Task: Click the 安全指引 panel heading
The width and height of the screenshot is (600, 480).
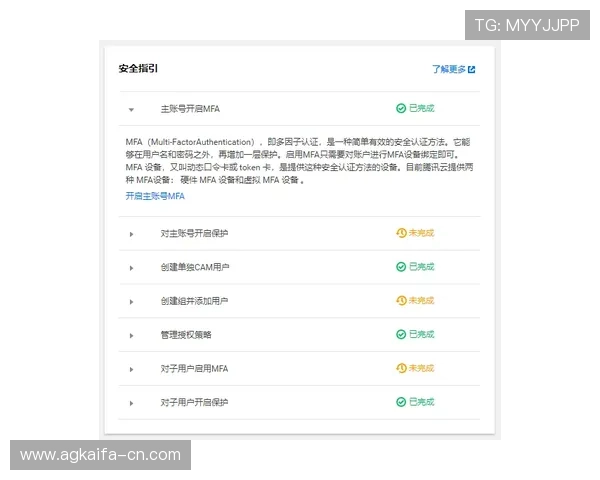Action: 138,69
